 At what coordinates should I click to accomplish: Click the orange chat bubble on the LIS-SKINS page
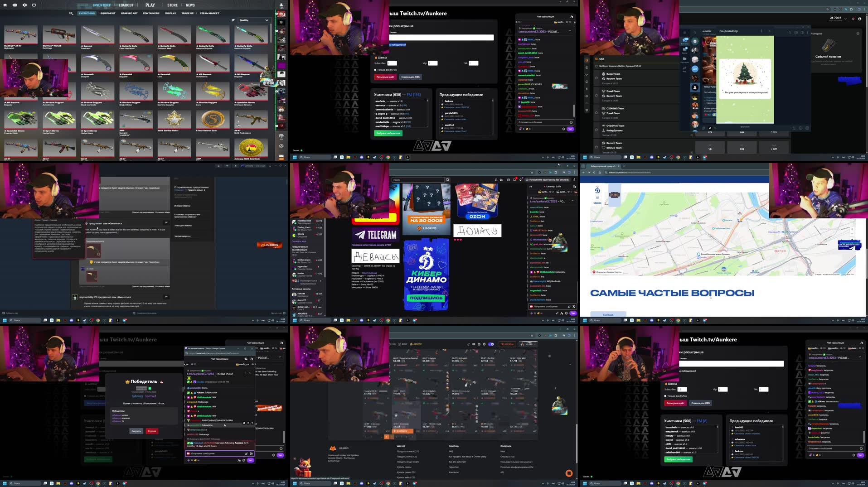tap(569, 473)
